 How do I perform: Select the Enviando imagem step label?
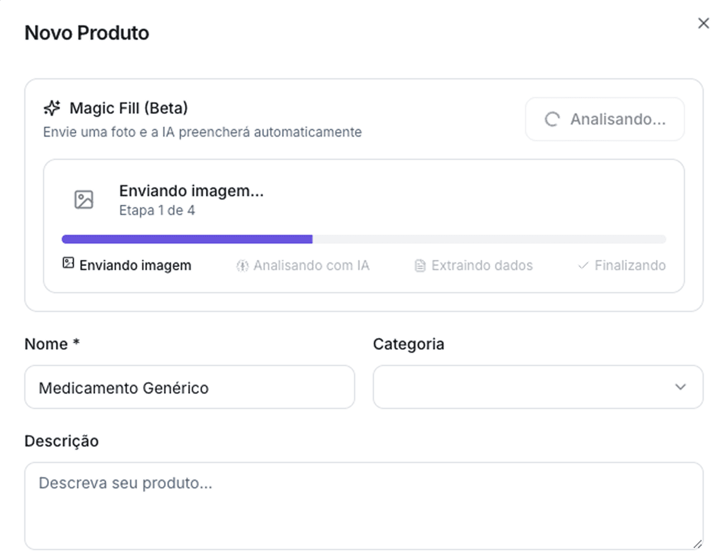[135, 265]
